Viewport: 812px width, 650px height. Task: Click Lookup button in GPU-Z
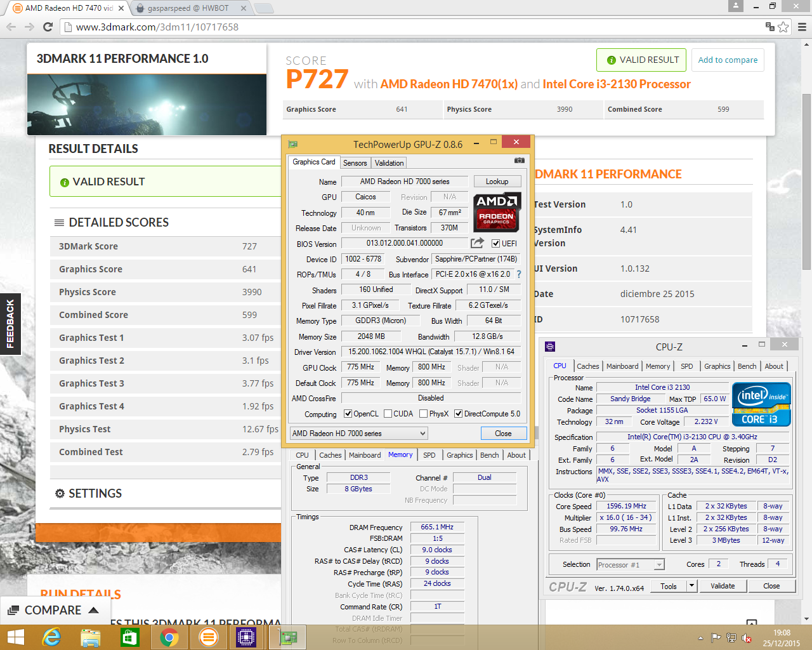(x=497, y=182)
